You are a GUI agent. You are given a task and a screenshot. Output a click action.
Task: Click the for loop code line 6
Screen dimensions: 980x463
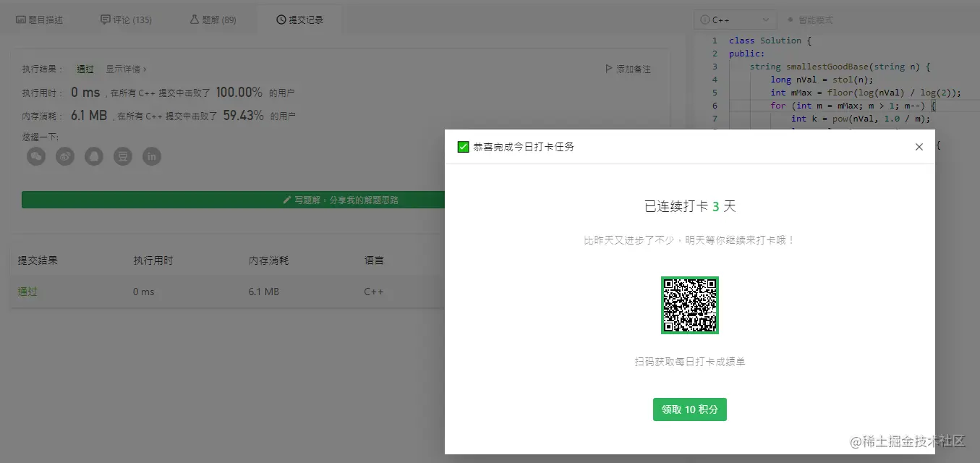click(853, 106)
